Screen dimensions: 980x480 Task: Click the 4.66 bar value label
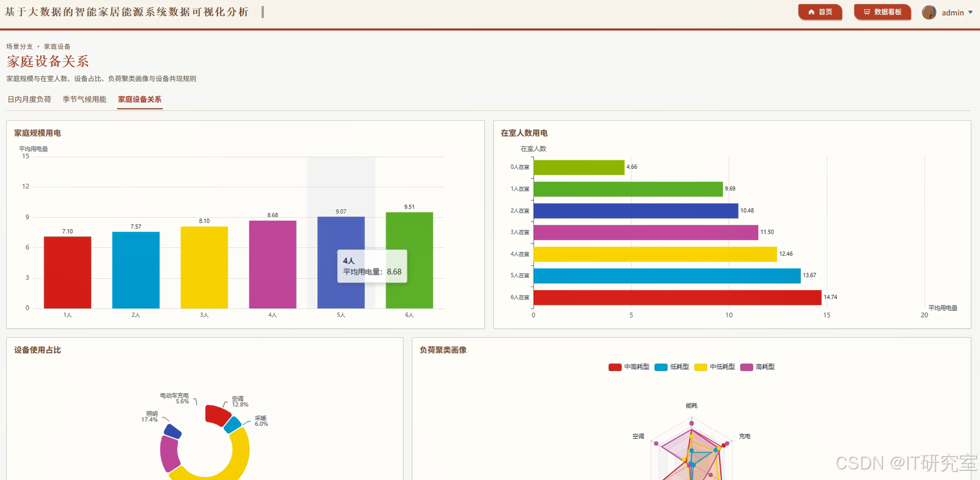click(x=632, y=167)
